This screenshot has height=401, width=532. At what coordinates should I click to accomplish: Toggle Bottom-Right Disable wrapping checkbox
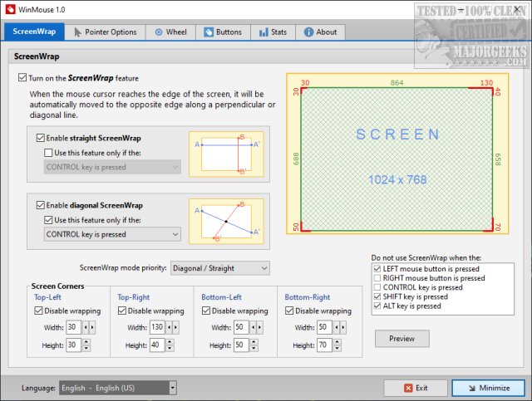click(289, 311)
